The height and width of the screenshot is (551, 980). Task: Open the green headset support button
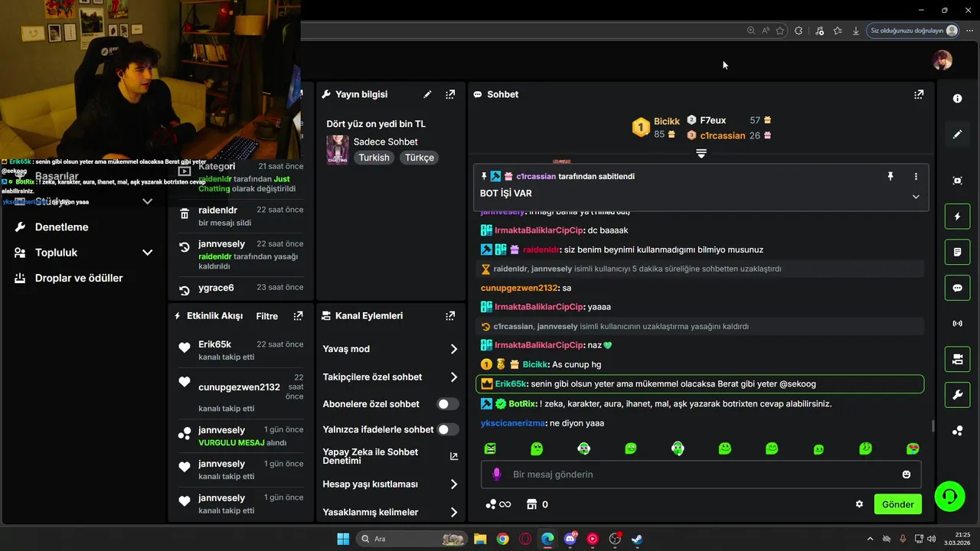(949, 497)
